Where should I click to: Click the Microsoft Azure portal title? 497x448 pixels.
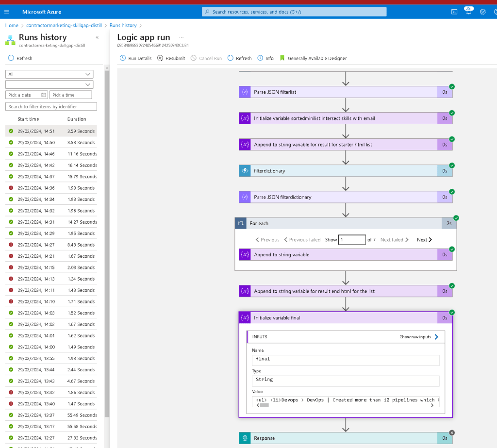coord(42,12)
